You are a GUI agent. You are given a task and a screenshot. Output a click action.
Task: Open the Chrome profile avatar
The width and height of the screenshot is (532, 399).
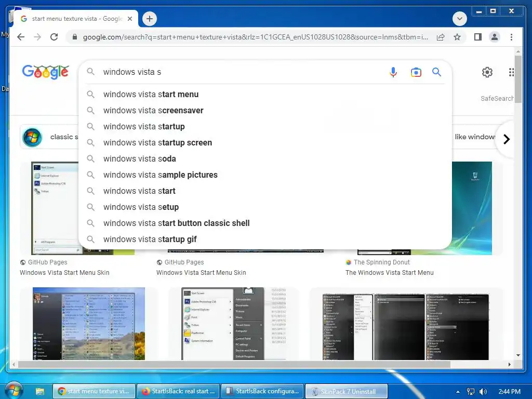point(495,37)
